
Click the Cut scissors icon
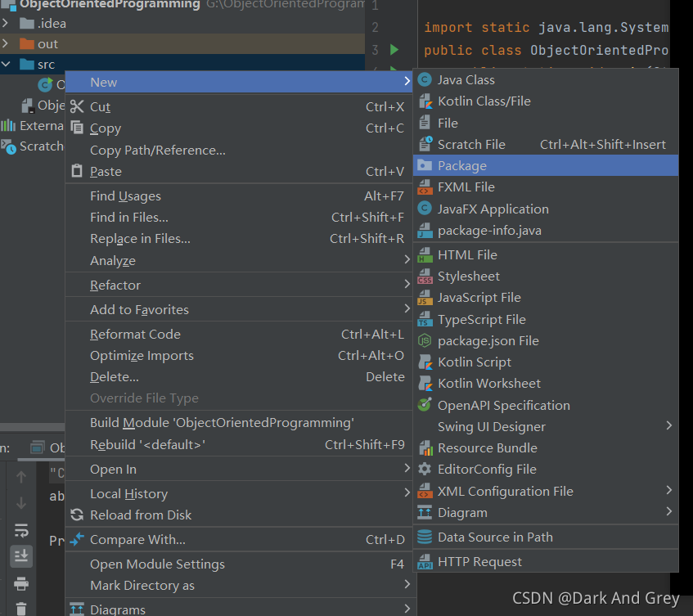click(77, 106)
